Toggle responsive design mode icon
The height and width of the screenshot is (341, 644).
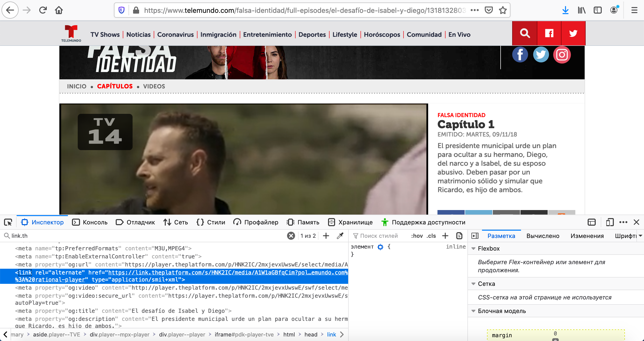[x=610, y=222]
